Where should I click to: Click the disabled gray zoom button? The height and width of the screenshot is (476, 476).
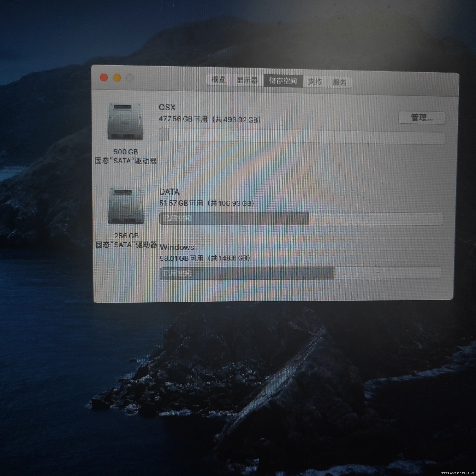(x=130, y=78)
